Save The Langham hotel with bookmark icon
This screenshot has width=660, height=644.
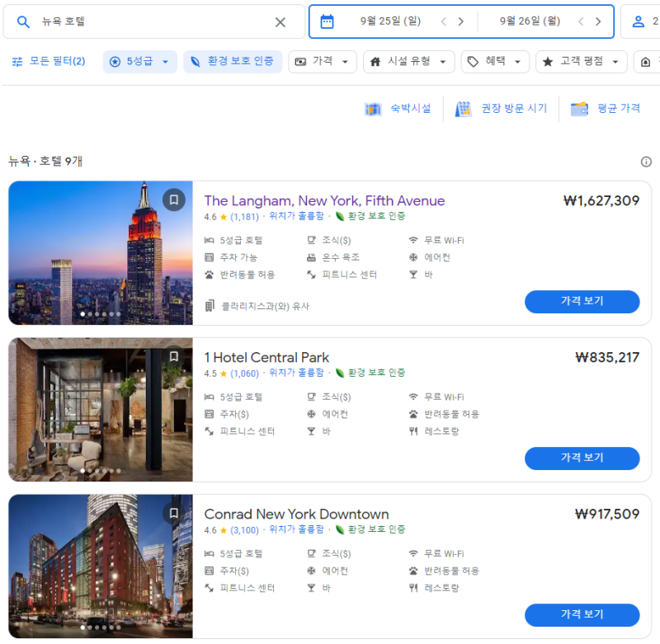[174, 200]
